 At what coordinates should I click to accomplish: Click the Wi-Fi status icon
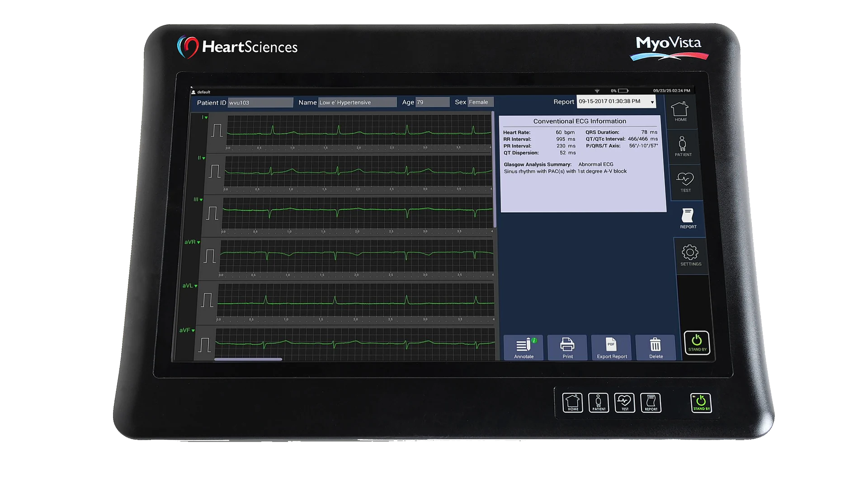[x=597, y=91]
